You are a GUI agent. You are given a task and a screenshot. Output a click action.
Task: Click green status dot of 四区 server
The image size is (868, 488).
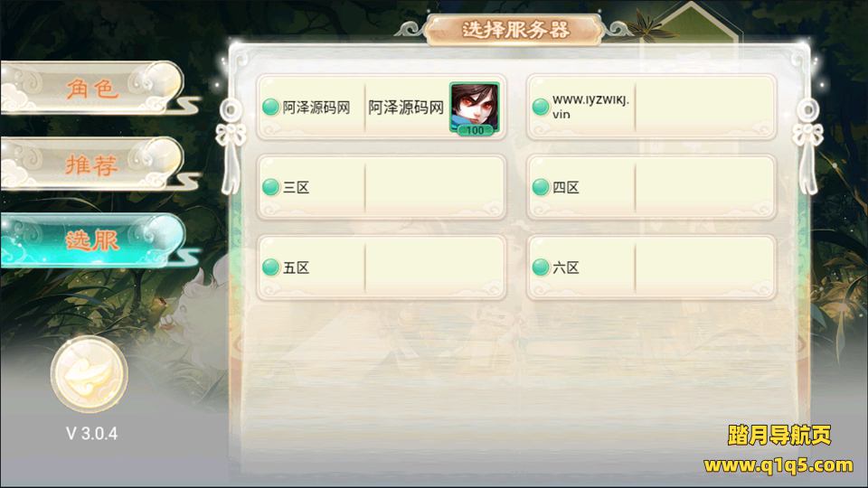(x=541, y=187)
